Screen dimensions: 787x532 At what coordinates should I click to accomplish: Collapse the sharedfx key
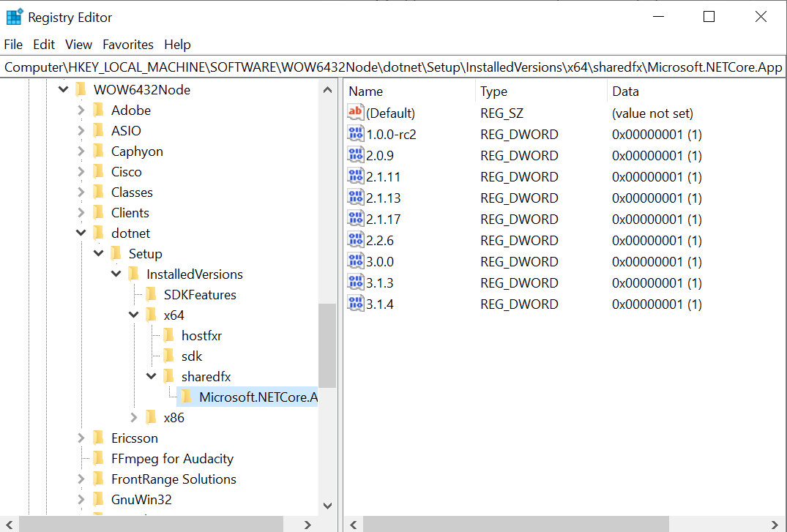pyautogui.click(x=151, y=376)
